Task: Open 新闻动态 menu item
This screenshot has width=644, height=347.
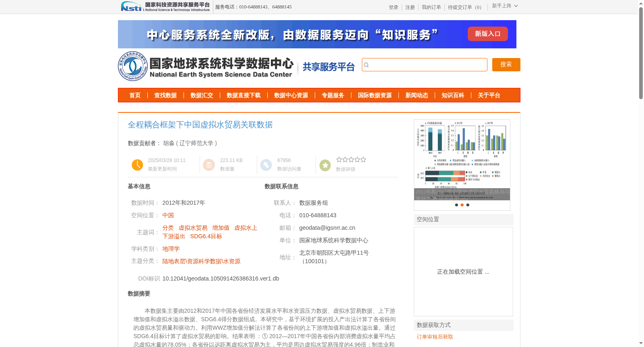Action: tap(417, 96)
